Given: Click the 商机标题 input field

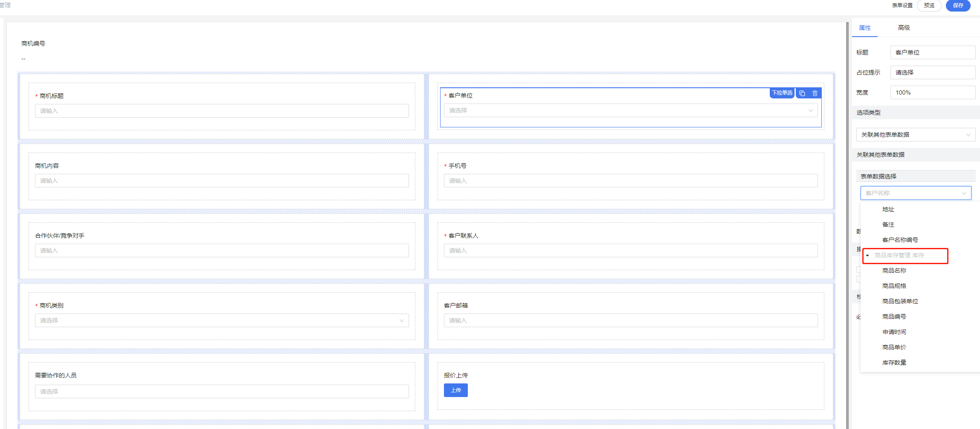Looking at the screenshot, I should [x=222, y=111].
